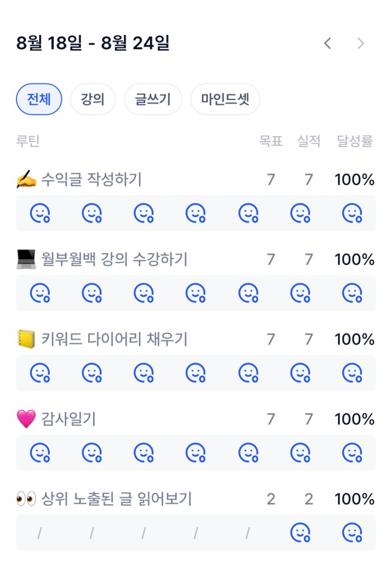Open the 글쓰기 category tab
The width and height of the screenshot is (392, 575).
(153, 99)
